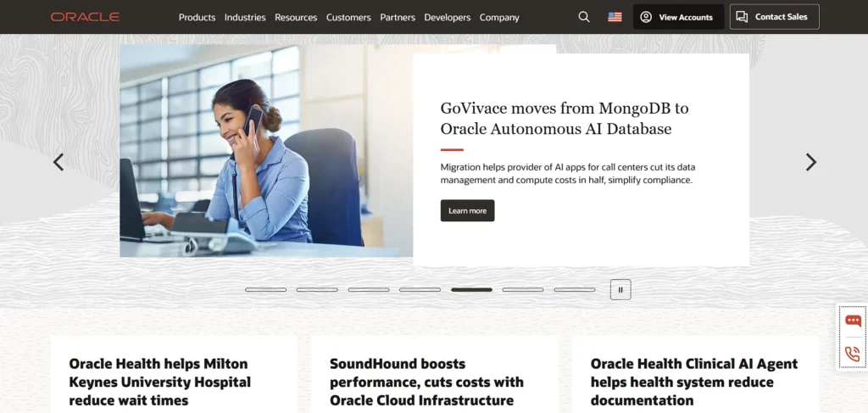Open the Resources menu
The width and height of the screenshot is (868, 413).
tap(296, 17)
